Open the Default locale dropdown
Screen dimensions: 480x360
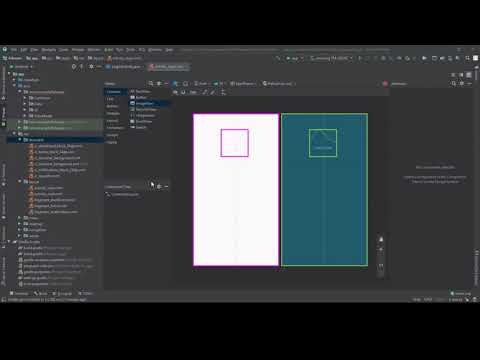[x=278, y=83]
